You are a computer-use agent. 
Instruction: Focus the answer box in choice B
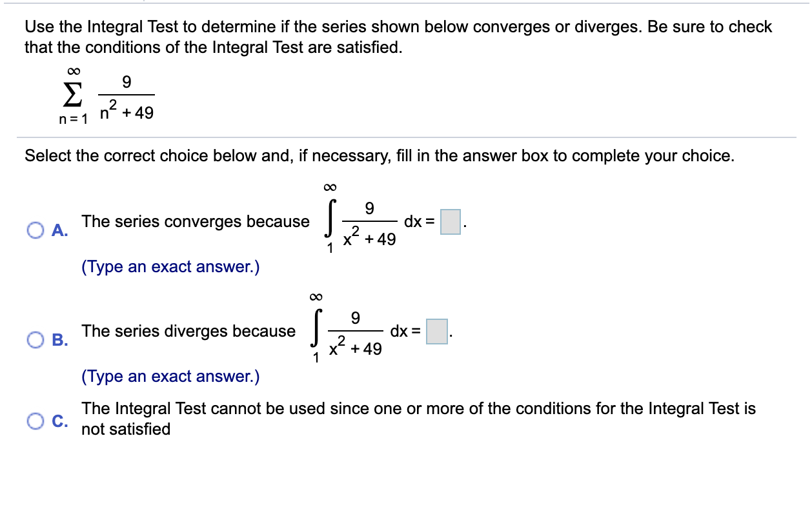[437, 332]
